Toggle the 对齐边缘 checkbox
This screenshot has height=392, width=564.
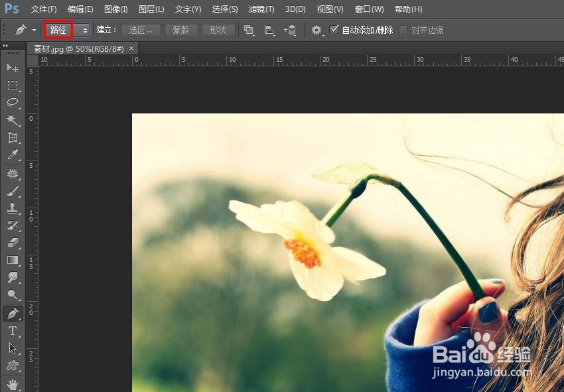coord(403,30)
